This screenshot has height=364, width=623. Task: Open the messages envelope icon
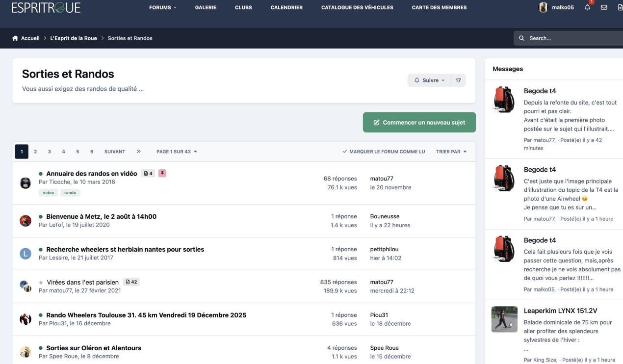pyautogui.click(x=604, y=7)
